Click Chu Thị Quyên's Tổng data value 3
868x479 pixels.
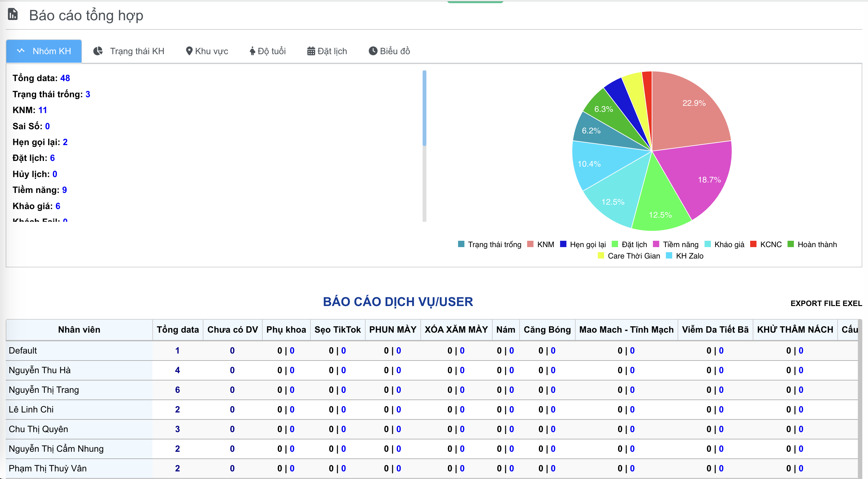pos(178,429)
